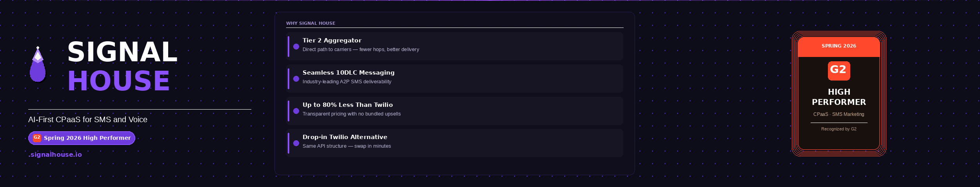The height and width of the screenshot is (187, 980).
Task: Click the large G2 logo on the badge
Action: [x=839, y=71]
